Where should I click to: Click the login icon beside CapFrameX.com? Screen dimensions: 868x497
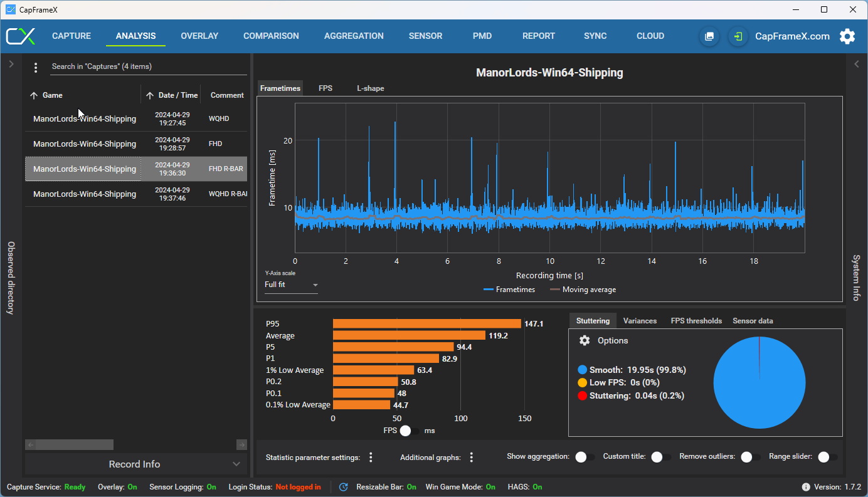738,36
